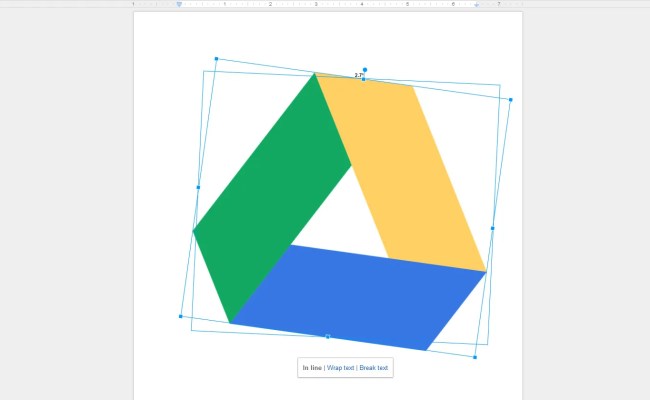Click the right indent marker on the ruler

pos(476,5)
